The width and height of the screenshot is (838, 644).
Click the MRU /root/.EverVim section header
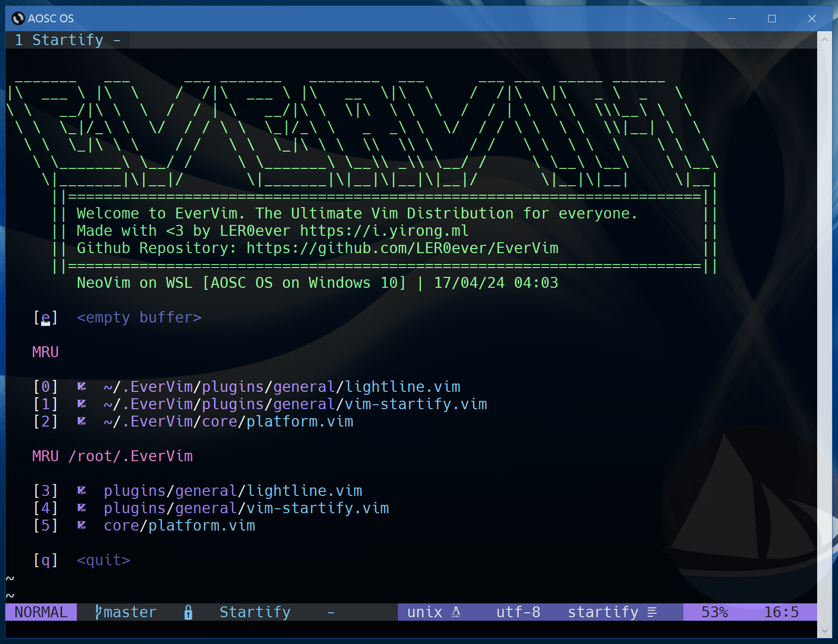click(x=112, y=456)
